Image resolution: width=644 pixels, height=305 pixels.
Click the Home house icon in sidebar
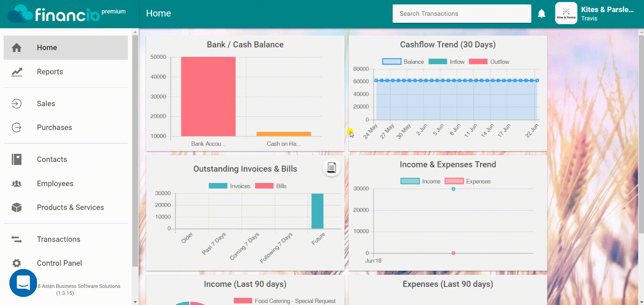tap(16, 48)
